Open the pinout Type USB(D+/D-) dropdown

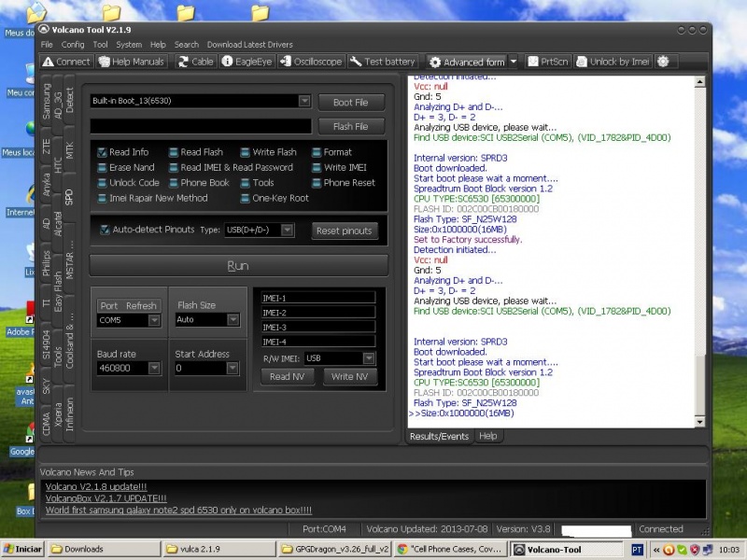[x=287, y=230]
